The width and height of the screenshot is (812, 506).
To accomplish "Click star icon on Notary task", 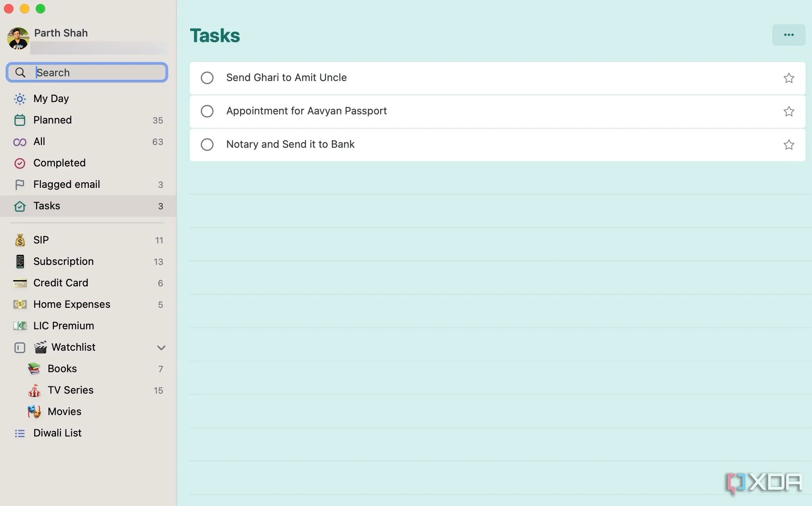I will (x=789, y=145).
